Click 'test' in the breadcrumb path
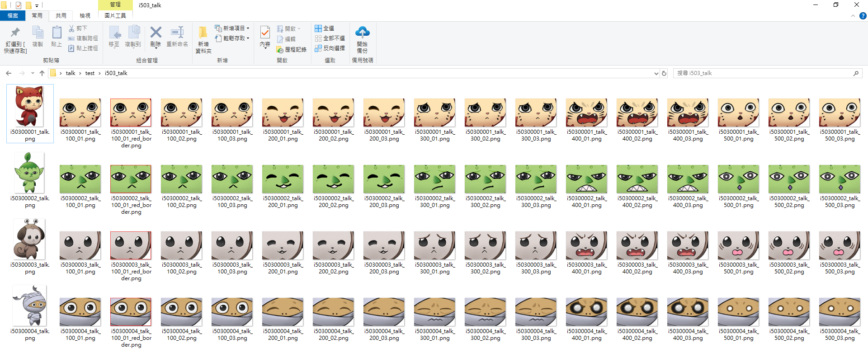868x362 pixels. (90, 73)
